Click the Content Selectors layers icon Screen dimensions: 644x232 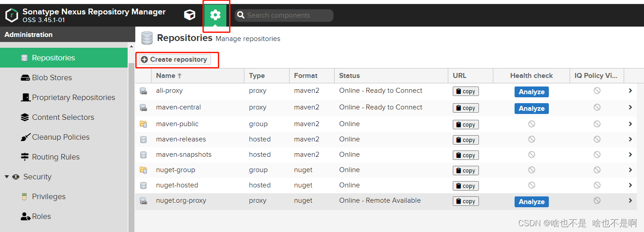(25, 117)
